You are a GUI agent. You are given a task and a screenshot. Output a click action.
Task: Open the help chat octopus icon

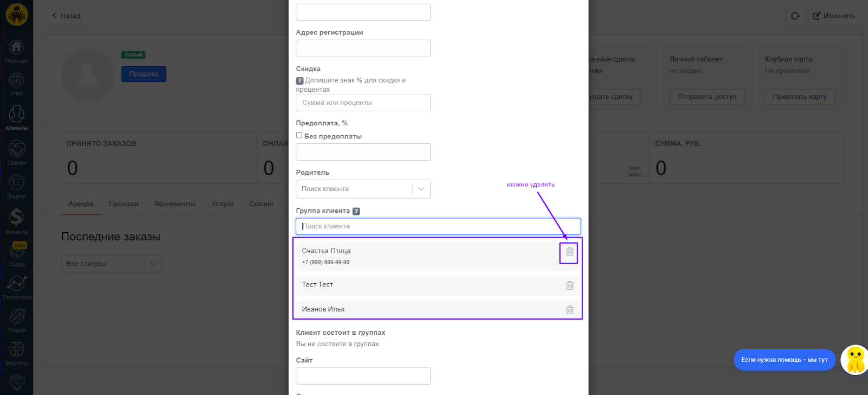pyautogui.click(x=854, y=360)
